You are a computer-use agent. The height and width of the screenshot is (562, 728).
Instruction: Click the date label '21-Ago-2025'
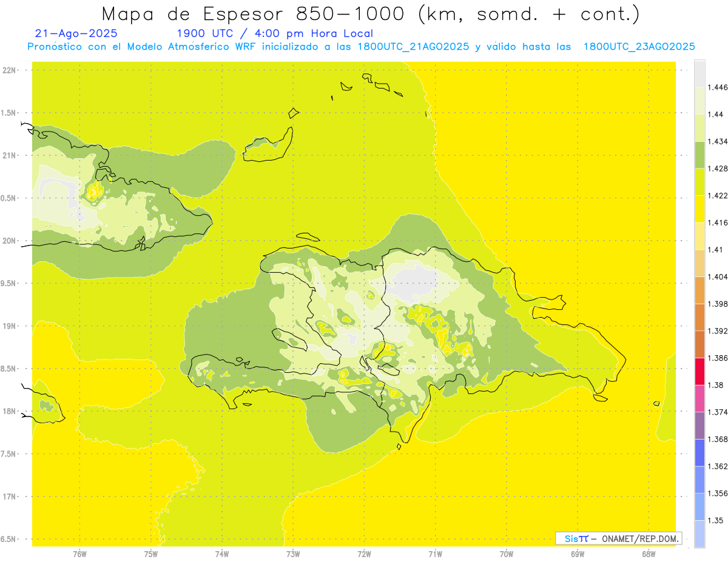[76, 34]
